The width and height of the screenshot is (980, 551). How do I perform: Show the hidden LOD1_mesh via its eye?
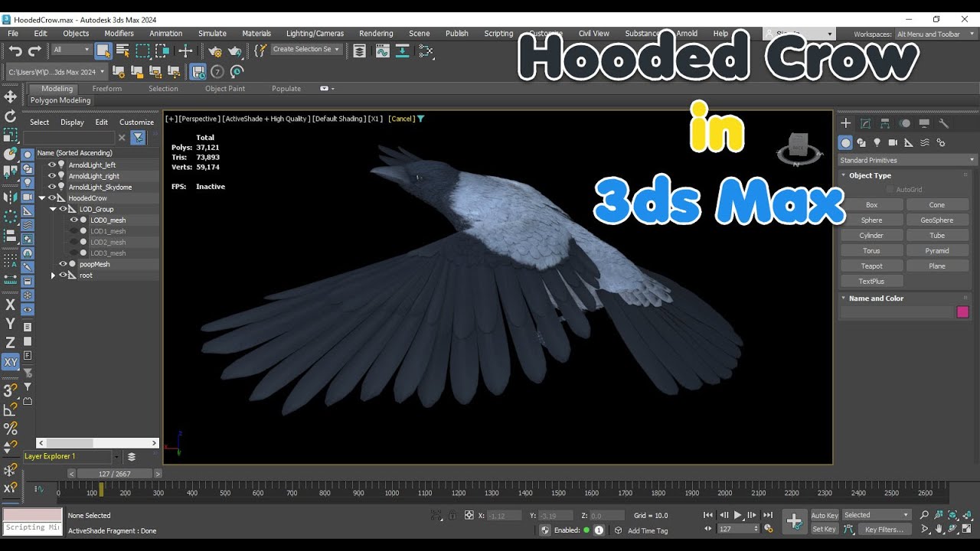[74, 231]
